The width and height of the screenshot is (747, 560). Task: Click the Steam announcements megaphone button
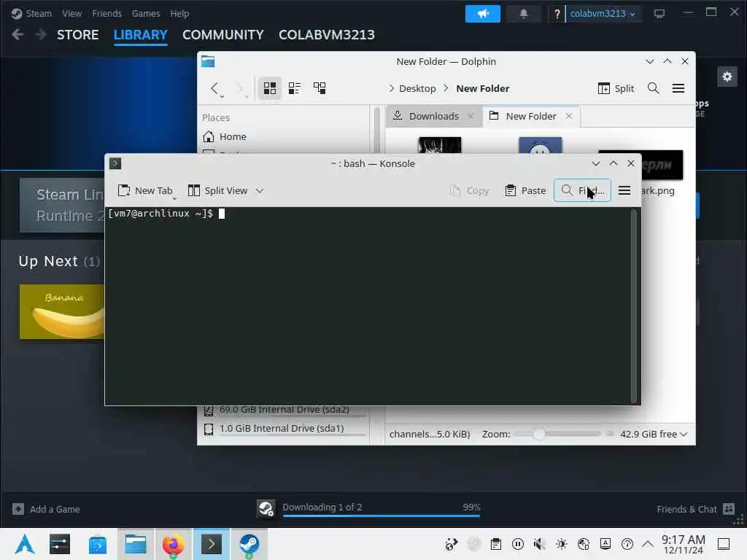pos(483,13)
